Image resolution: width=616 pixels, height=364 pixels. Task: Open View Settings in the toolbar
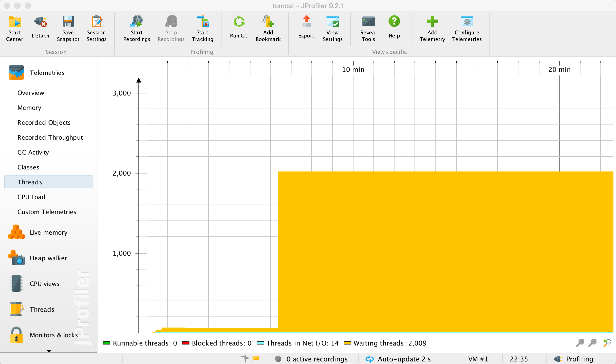(x=332, y=22)
